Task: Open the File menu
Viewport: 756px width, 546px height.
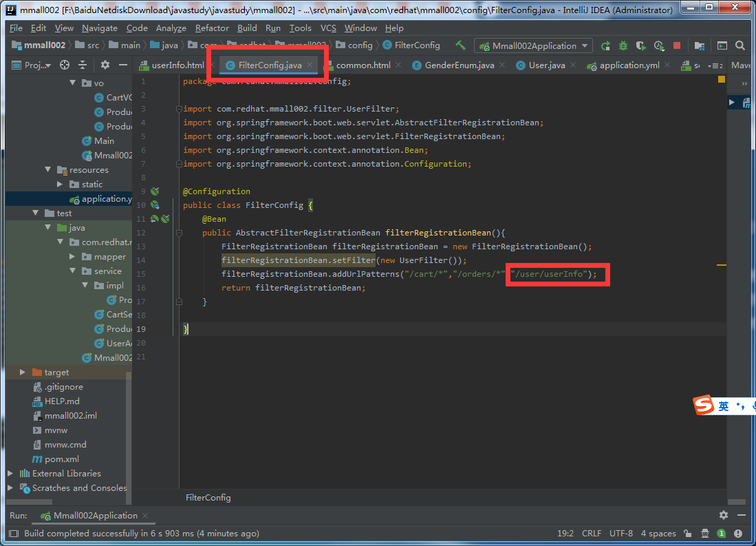Action: click(x=16, y=28)
